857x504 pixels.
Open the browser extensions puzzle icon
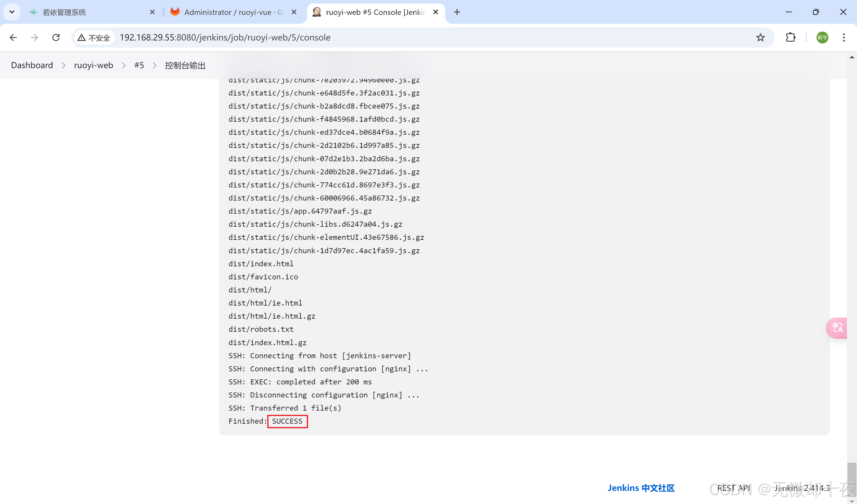[x=791, y=37]
